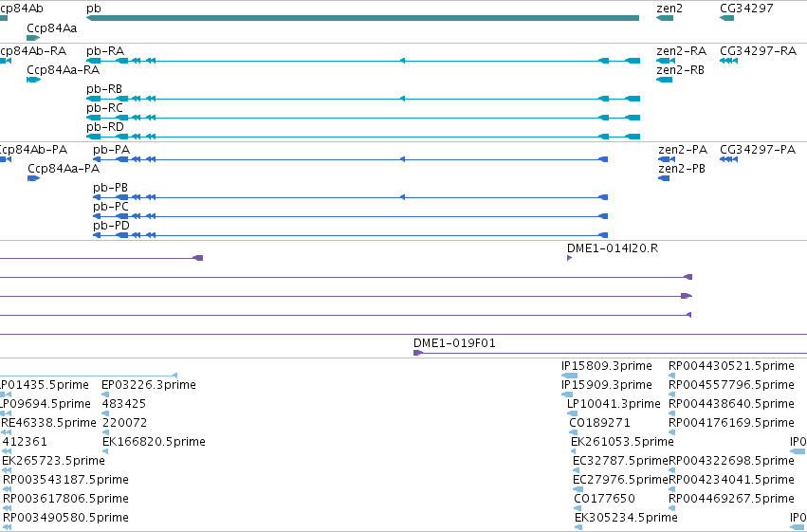Viewport: 807px width, 532px height.
Task: Click the EP03226.3prime EST label
Action: click(149, 385)
